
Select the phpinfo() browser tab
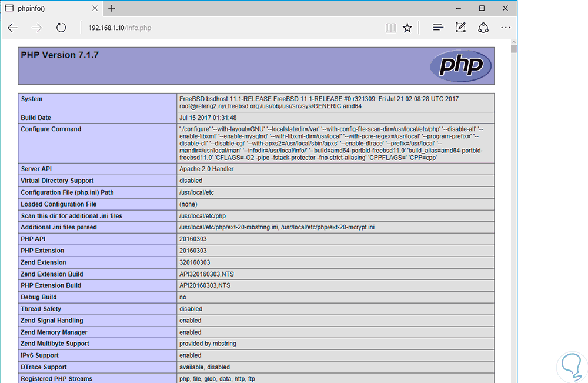click(x=52, y=8)
